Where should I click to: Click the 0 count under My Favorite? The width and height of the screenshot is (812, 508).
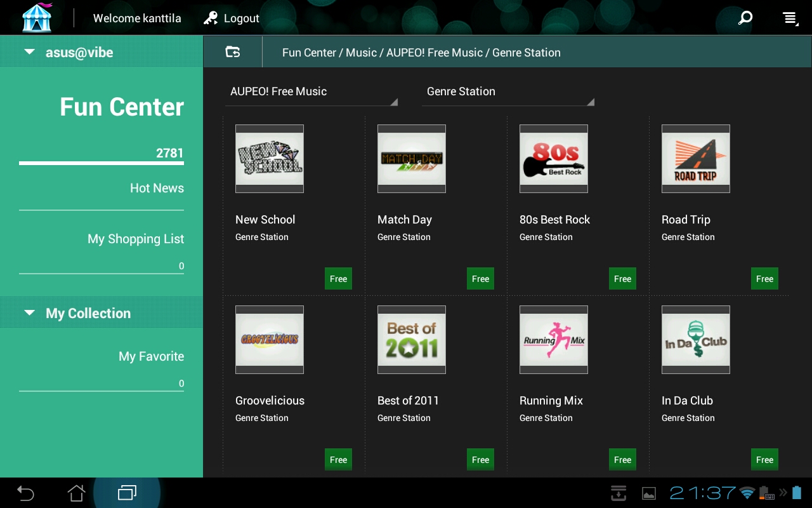[181, 384]
